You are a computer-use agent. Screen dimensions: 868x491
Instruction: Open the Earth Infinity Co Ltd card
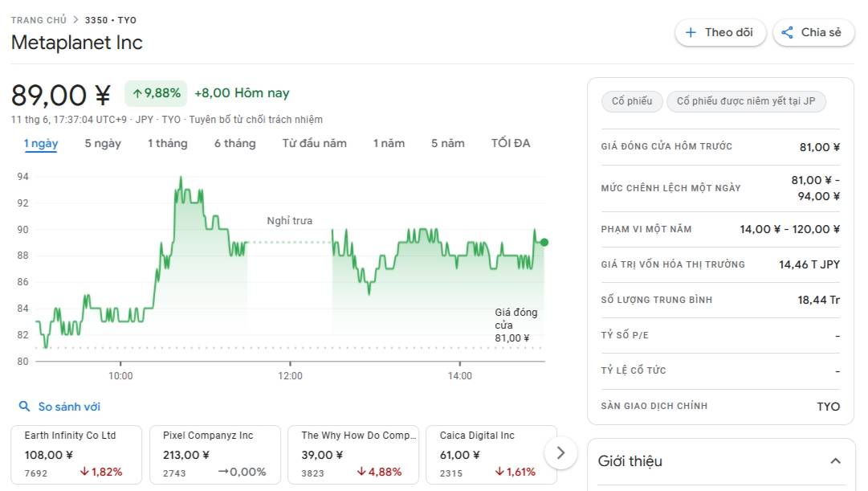coord(76,454)
